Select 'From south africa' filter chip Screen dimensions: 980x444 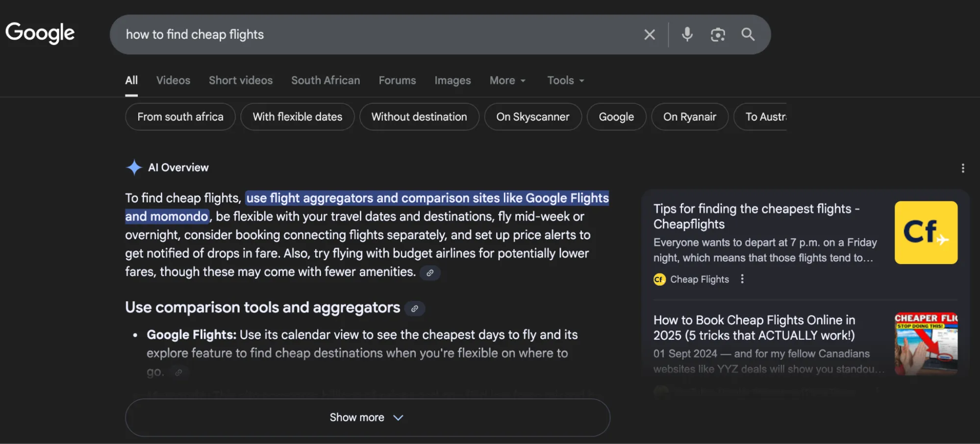click(x=180, y=117)
